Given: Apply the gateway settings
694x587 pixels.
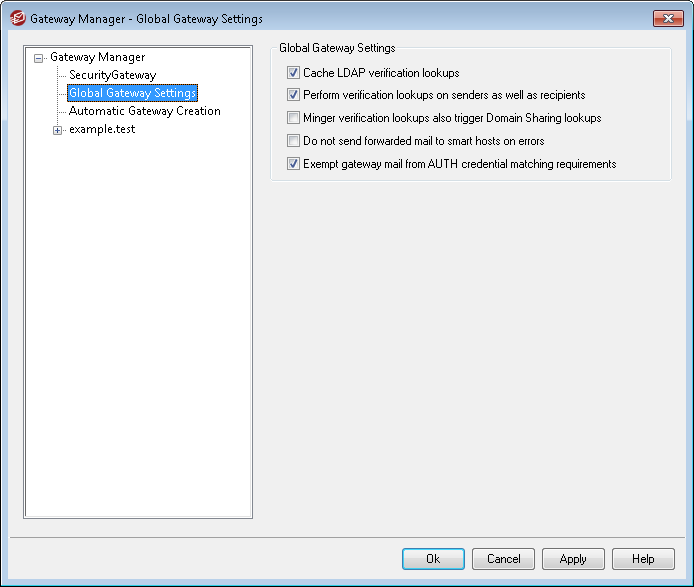Looking at the screenshot, I should [573, 559].
